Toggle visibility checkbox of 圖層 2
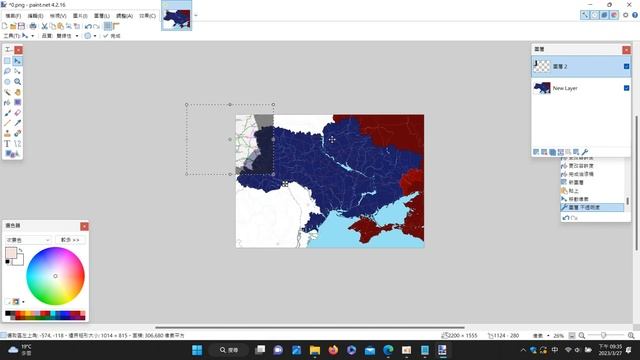640x360 pixels. 627,66
